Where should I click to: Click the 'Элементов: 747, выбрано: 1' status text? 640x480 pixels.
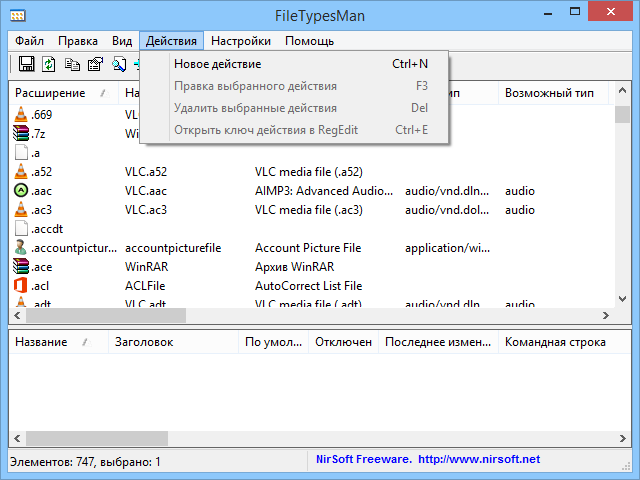[x=85, y=462]
